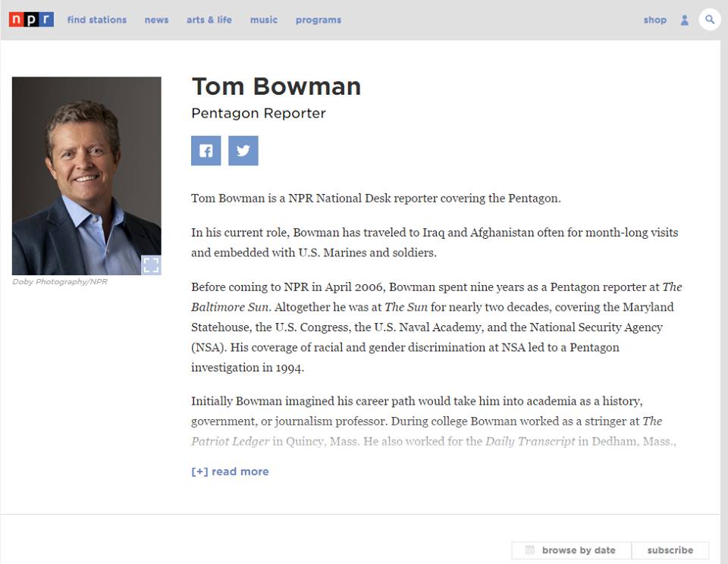Screen dimensions: 728x564
Task: Go to the shop link
Action: pos(654,20)
